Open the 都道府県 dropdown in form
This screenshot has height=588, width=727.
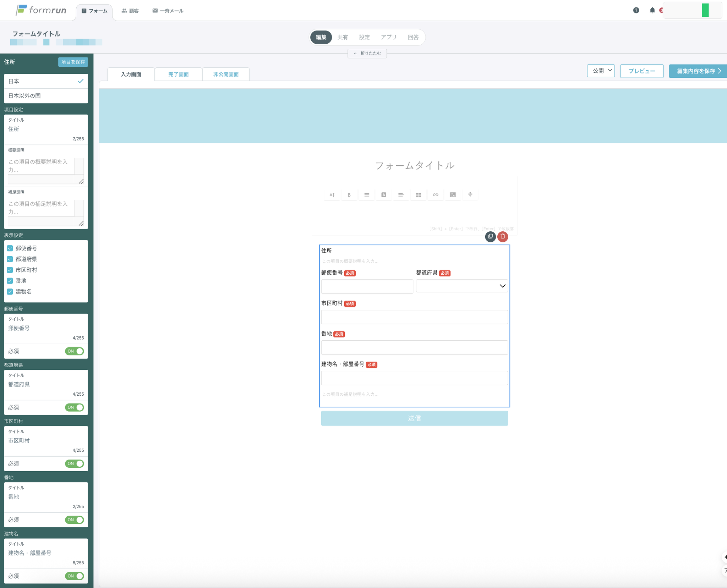point(461,286)
